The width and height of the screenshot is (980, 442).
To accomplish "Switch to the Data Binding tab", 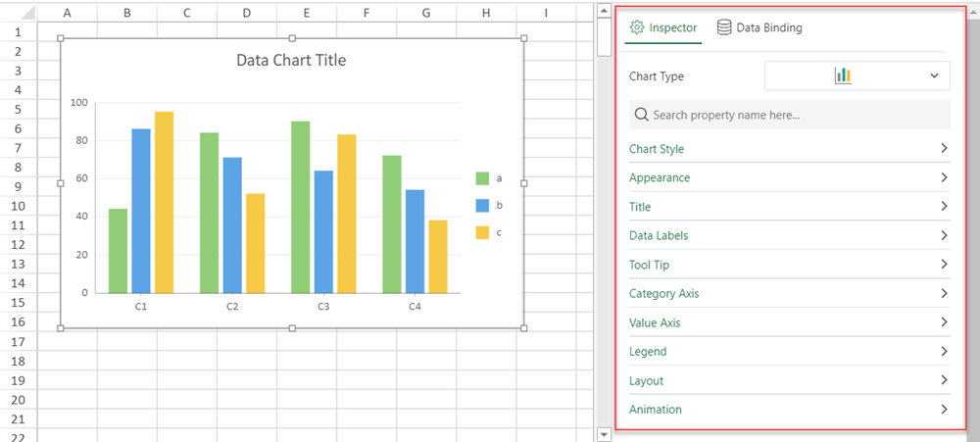I will [759, 28].
